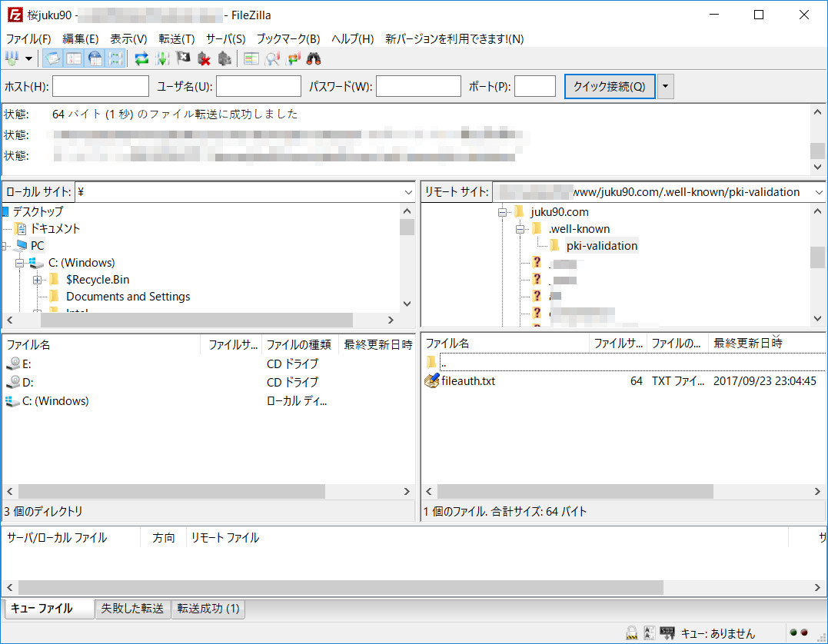Screen dimensions: 828x644
Task: Select the D: CD drive row
Action: click(x=208, y=382)
